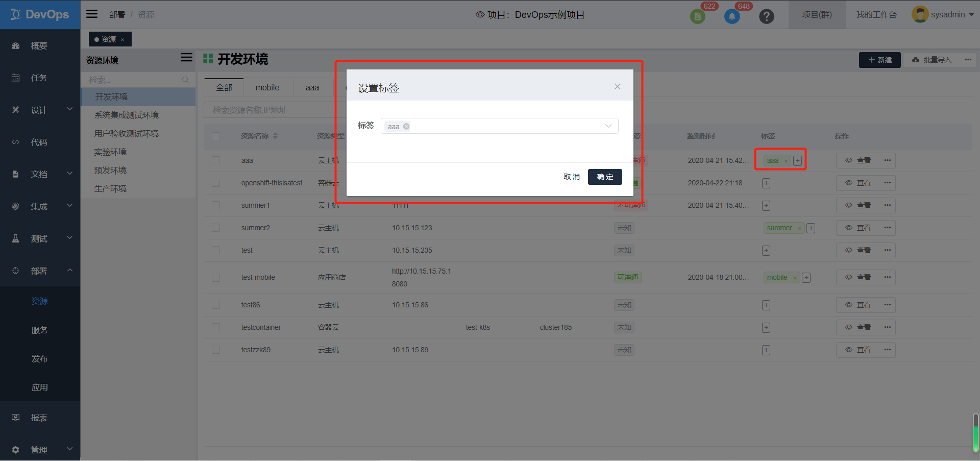
Task: Expand the 文档 sidebar menu
Action: (x=69, y=173)
